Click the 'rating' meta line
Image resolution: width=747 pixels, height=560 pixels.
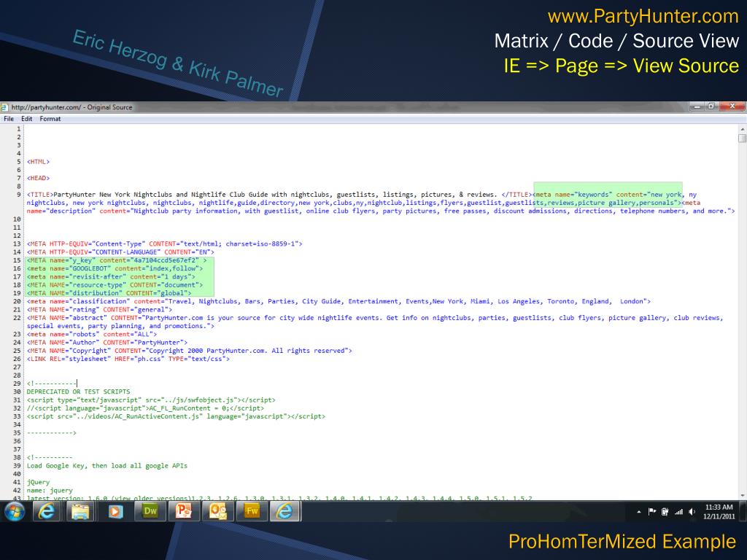(99, 309)
